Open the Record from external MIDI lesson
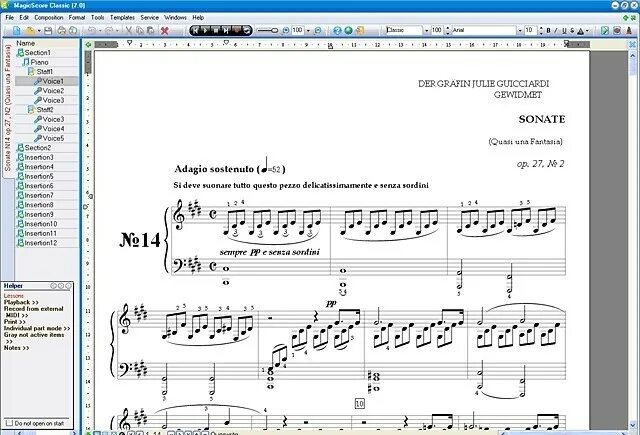 33,312
